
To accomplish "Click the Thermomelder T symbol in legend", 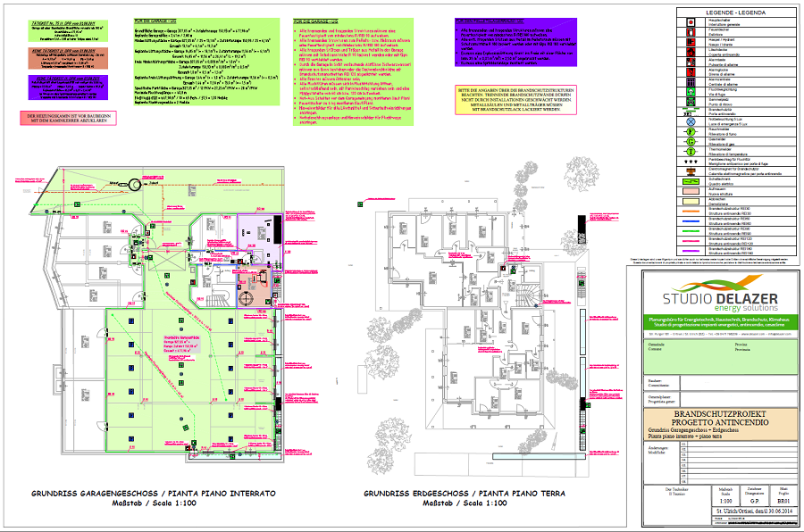I will click(691, 150).
